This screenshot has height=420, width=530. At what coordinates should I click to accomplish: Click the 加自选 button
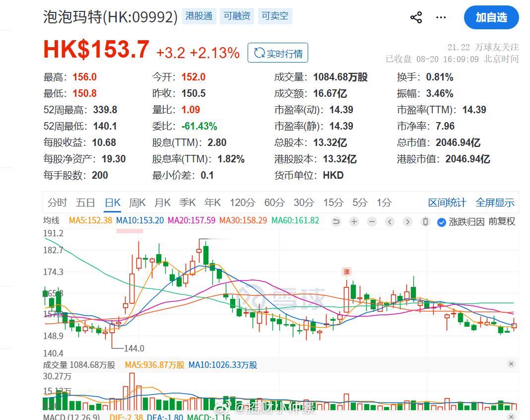(x=491, y=17)
